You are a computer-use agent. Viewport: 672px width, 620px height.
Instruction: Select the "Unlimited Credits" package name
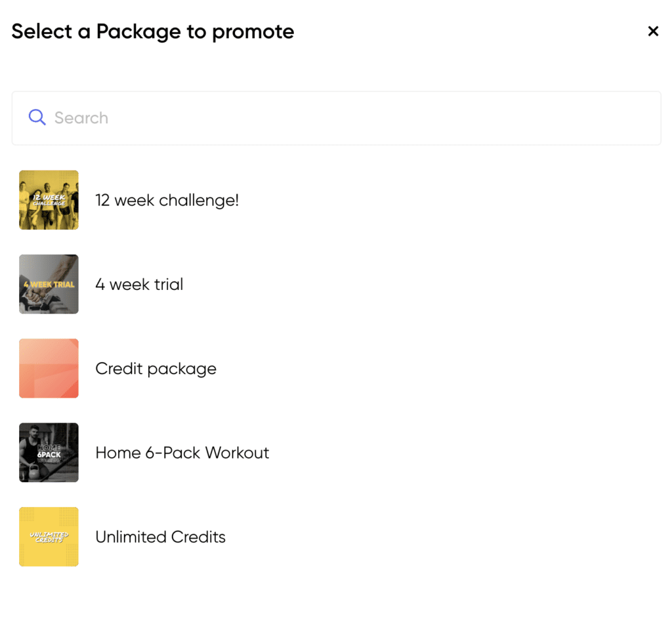click(160, 537)
